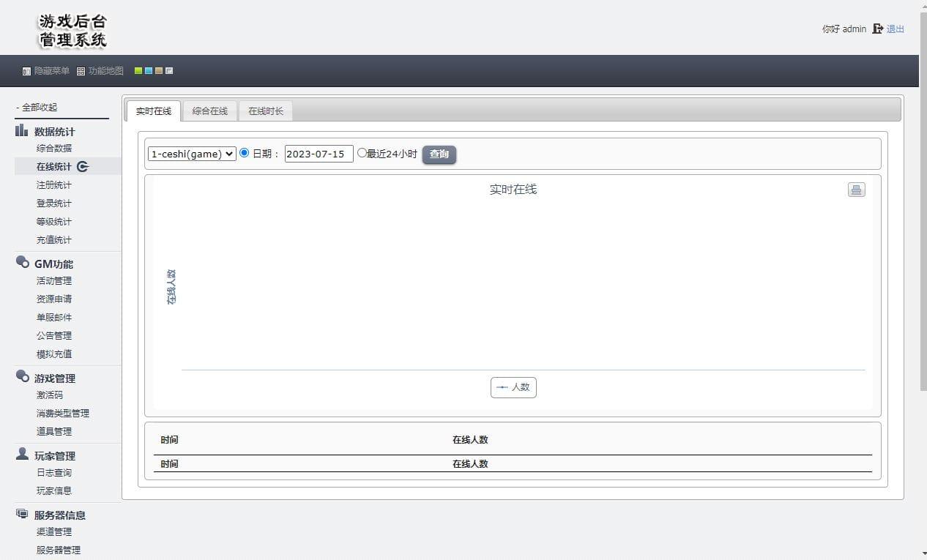Open 在线统计 in the sidebar
The width and height of the screenshot is (927, 560).
pyautogui.click(x=54, y=167)
